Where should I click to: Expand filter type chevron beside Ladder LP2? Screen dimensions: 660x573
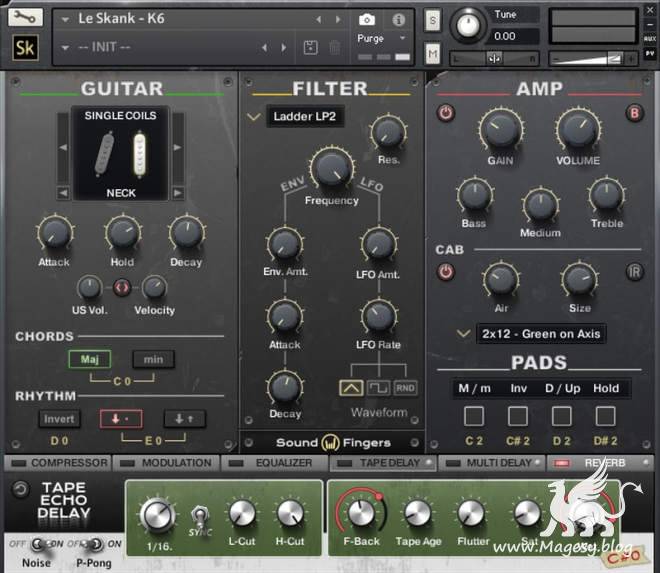click(x=253, y=117)
